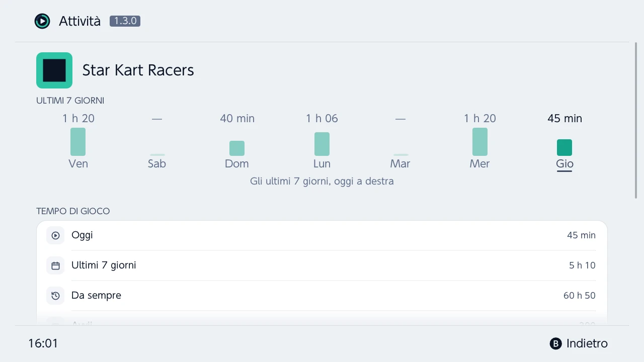Click the "40 min" value above Dom
The width and height of the screenshot is (644, 362).
(237, 119)
